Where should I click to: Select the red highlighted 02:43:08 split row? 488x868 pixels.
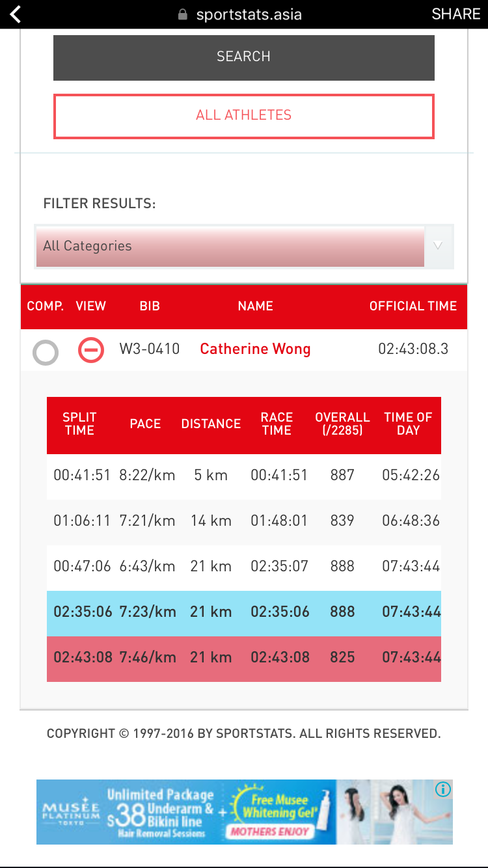click(243, 658)
